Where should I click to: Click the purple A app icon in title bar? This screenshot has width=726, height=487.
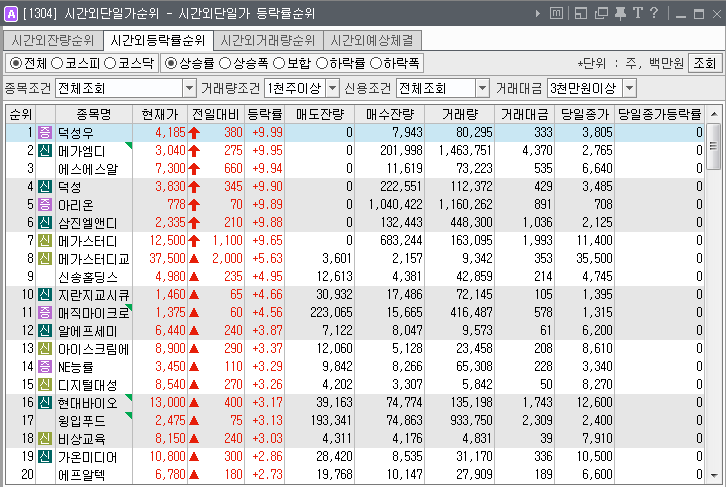(10, 14)
